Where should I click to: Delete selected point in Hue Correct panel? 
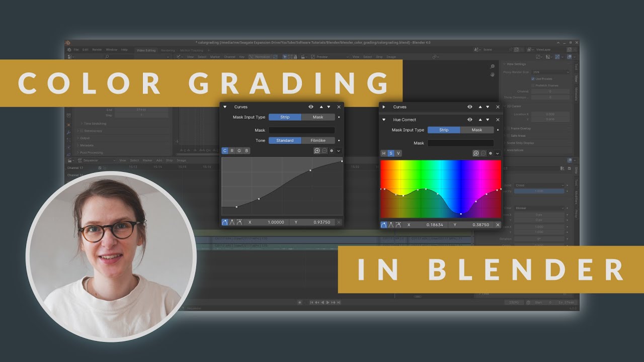498,225
